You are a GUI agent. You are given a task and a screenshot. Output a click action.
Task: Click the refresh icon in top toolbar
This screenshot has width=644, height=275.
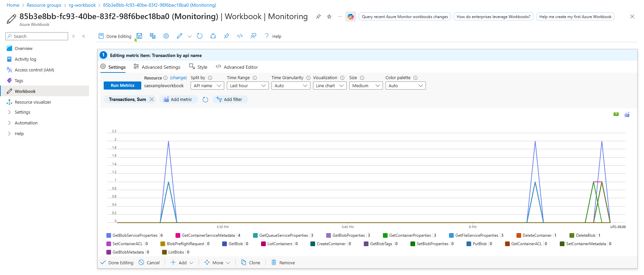tap(200, 36)
